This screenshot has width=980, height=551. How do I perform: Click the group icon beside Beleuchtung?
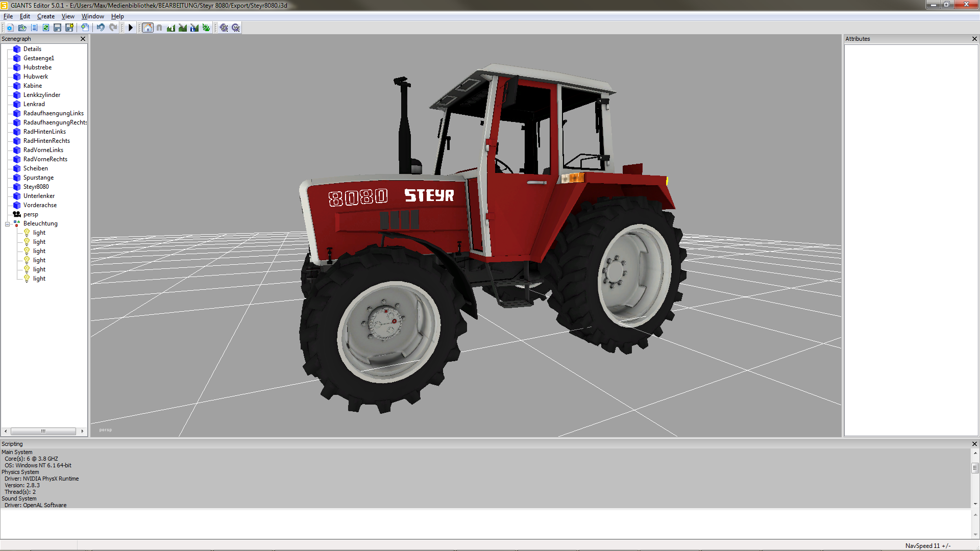coord(17,223)
